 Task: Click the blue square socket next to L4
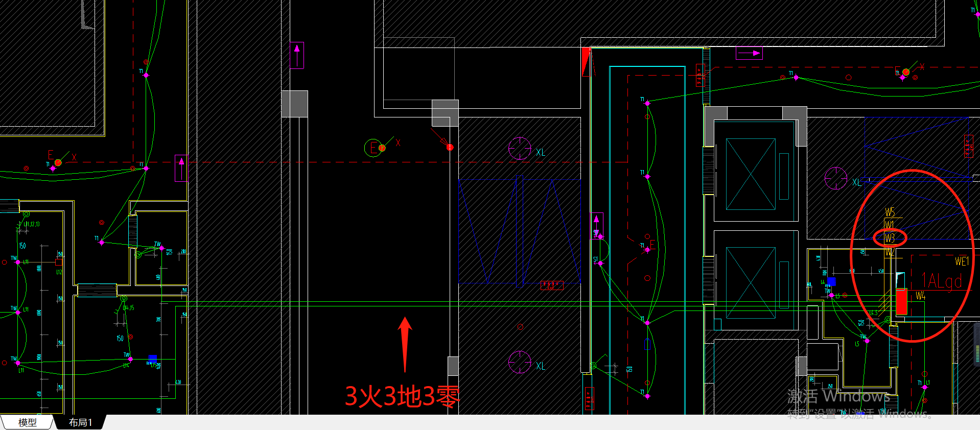[831, 281]
